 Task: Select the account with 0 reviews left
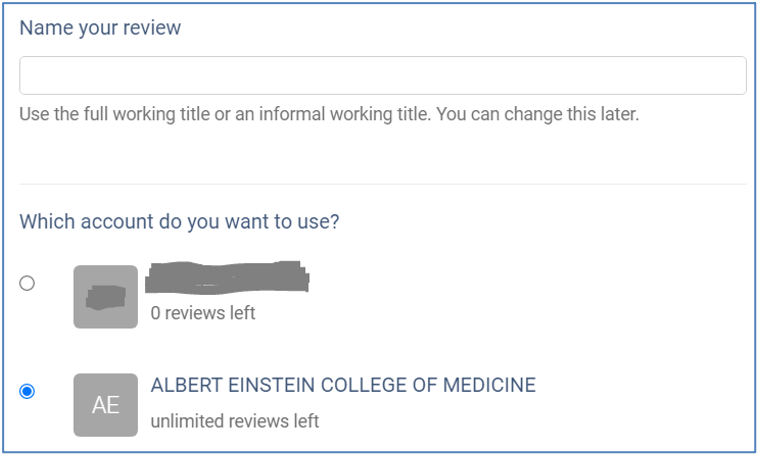coord(27,283)
